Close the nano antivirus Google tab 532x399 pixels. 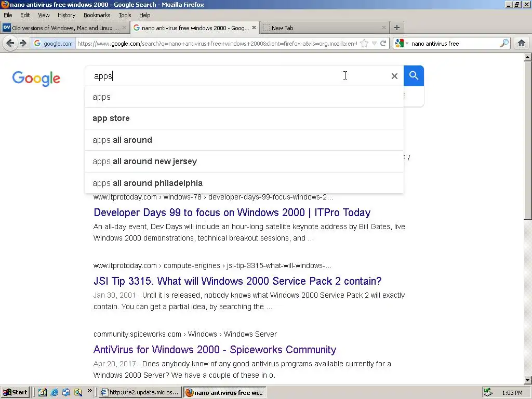[x=254, y=28]
